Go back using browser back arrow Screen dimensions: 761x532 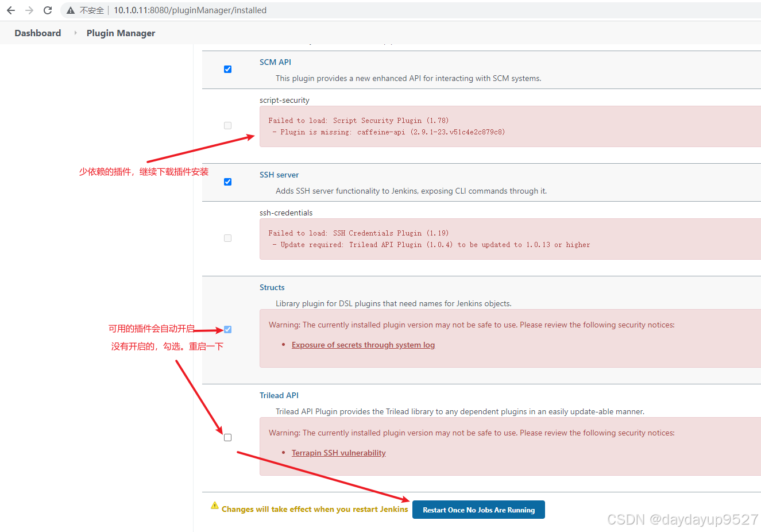[11, 10]
